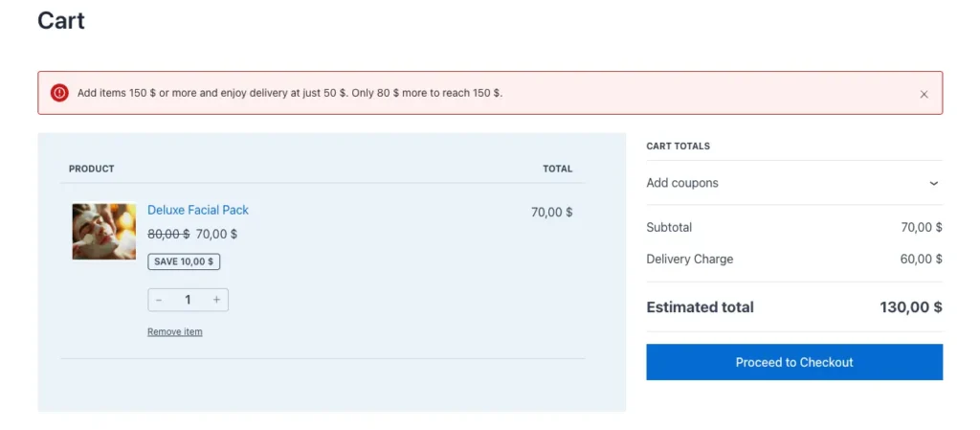Increase quantity with the plus button

coord(216,300)
